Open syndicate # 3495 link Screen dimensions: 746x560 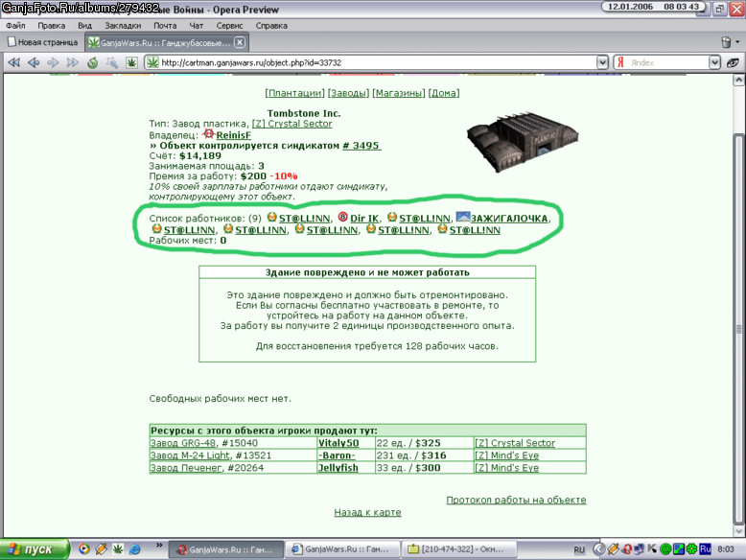pyautogui.click(x=361, y=146)
